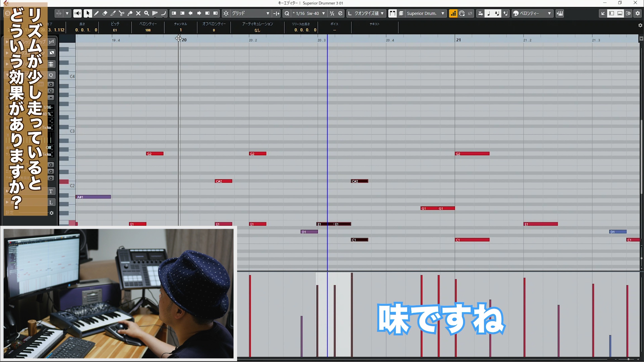The width and height of the screenshot is (644, 362).
Task: Select the Zoom magnifier tool
Action: (147, 13)
